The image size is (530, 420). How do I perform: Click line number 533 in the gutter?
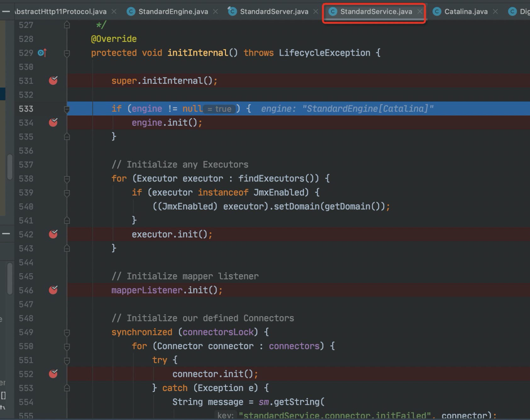coord(26,109)
